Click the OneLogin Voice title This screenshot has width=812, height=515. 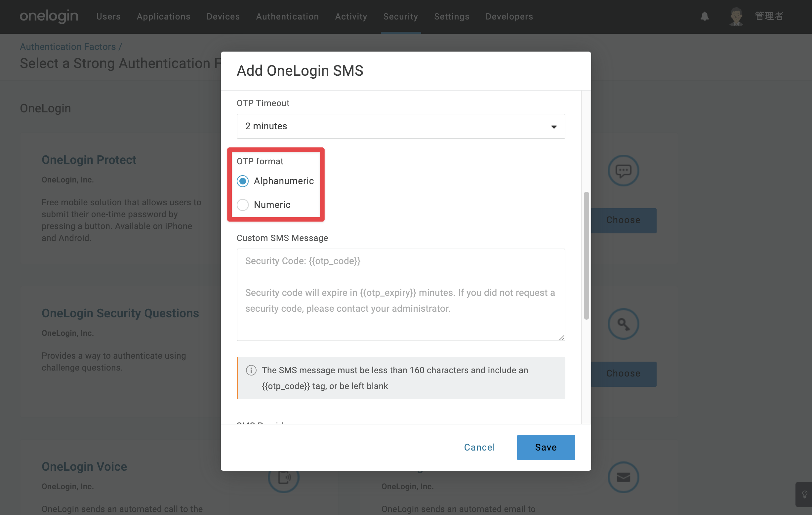[x=84, y=466]
